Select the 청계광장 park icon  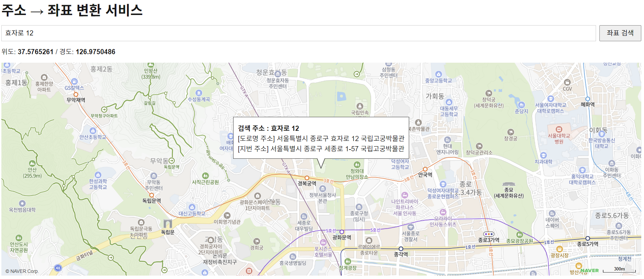(x=348, y=261)
